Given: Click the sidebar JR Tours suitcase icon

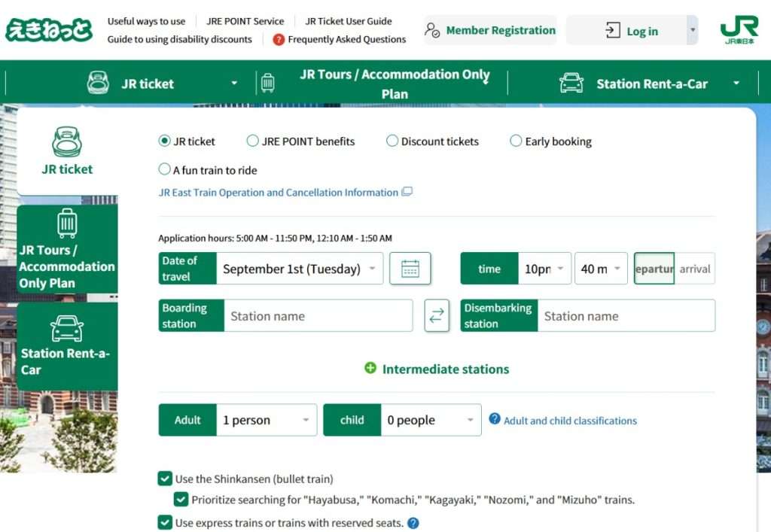Looking at the screenshot, I should click(x=67, y=223).
